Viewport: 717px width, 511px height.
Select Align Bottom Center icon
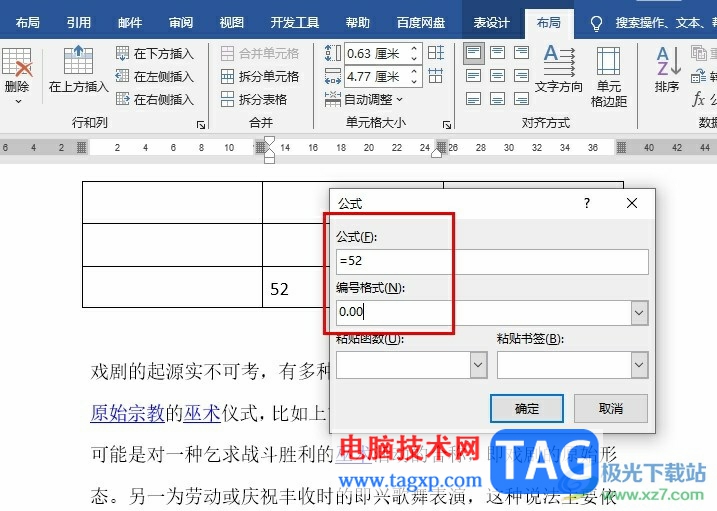[498, 99]
